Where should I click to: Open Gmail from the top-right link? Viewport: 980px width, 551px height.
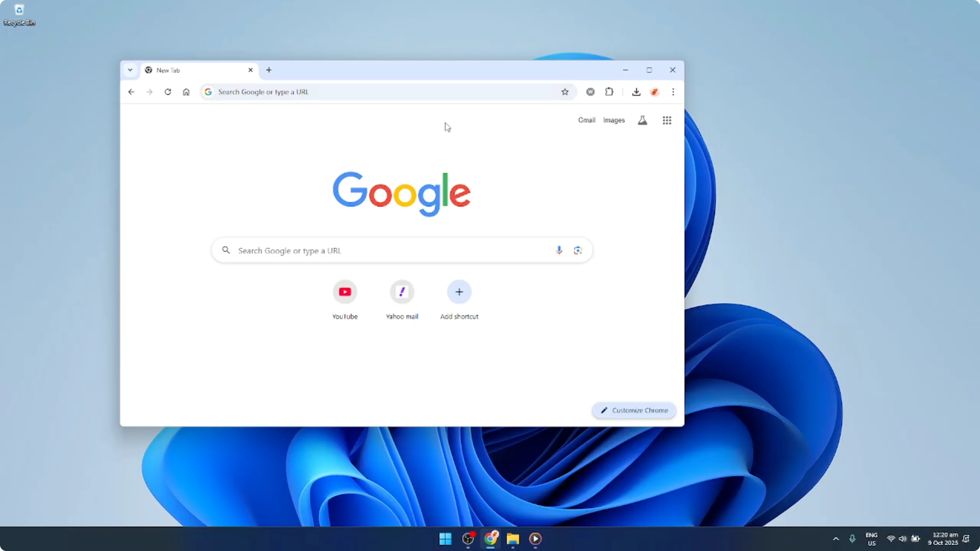coord(587,120)
